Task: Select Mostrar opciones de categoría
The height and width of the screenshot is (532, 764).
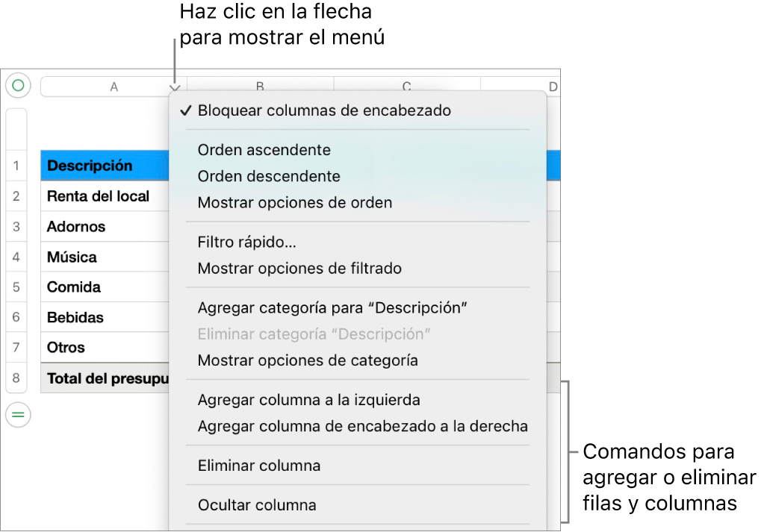Action: coord(358,360)
